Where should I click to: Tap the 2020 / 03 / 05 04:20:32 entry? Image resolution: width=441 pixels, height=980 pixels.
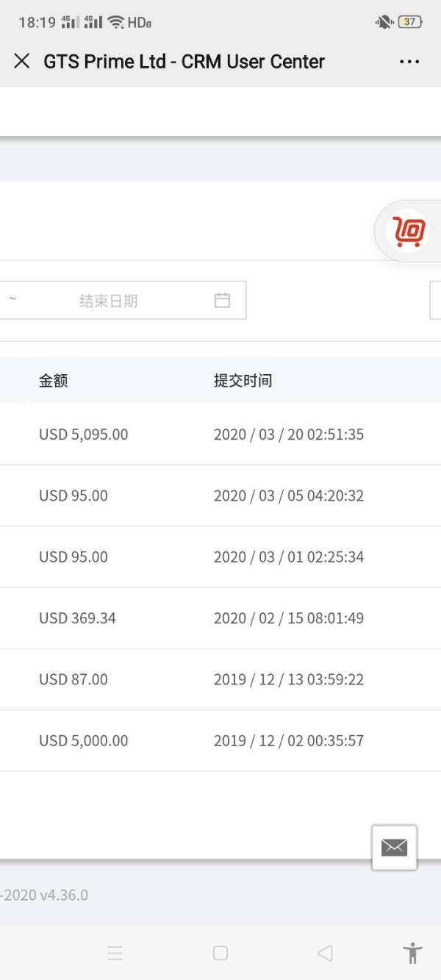point(289,496)
